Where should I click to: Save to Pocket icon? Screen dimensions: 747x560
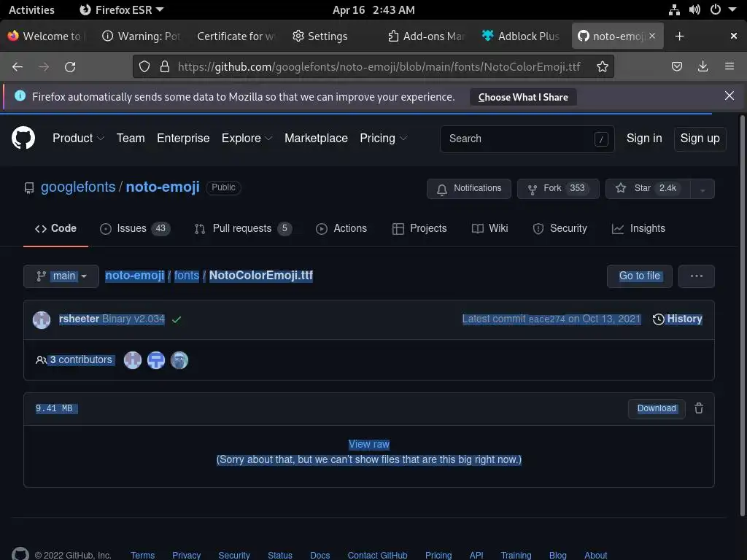(676, 66)
